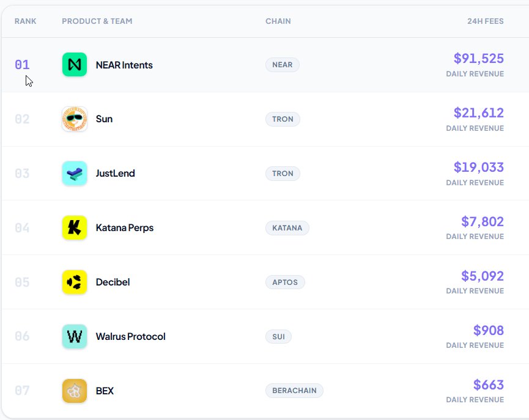The image size is (529, 420).
Task: Select the BERACHAIN chain tag
Action: (x=294, y=391)
